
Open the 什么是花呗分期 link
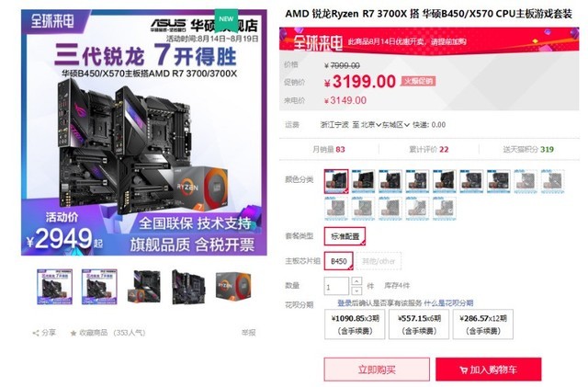(448, 303)
